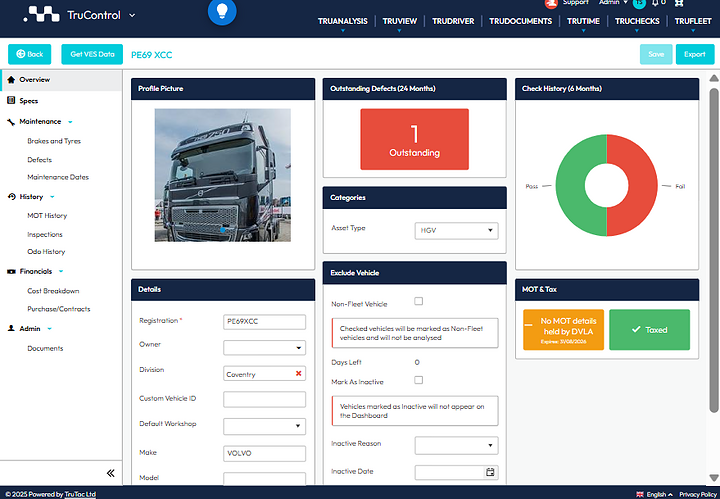720x499 pixels.
Task: Click the Specs list icon
Action: coord(11,101)
